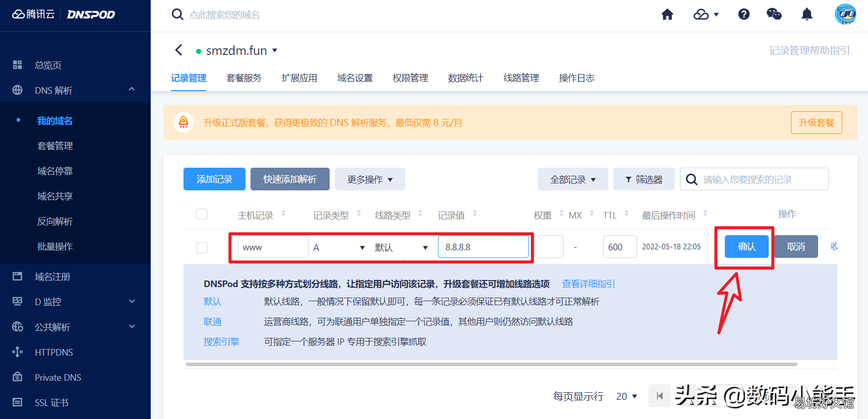This screenshot has height=419, width=868.
Task: Click the 添加记录 button
Action: (214, 179)
